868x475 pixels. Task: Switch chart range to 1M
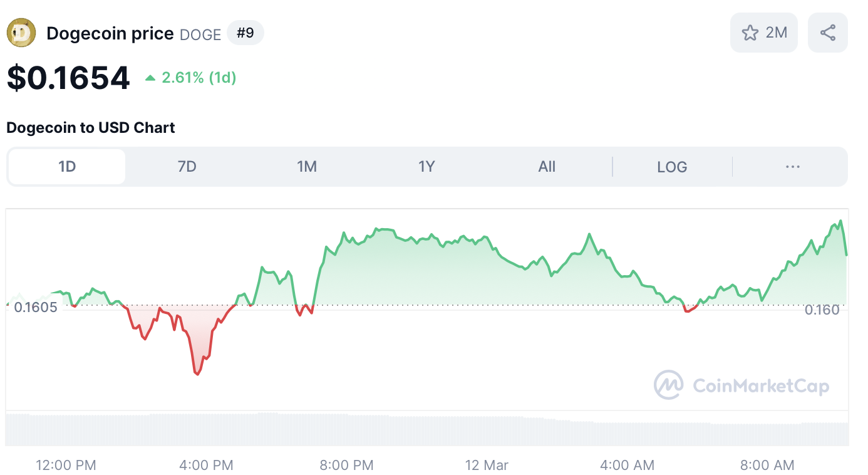pos(307,167)
